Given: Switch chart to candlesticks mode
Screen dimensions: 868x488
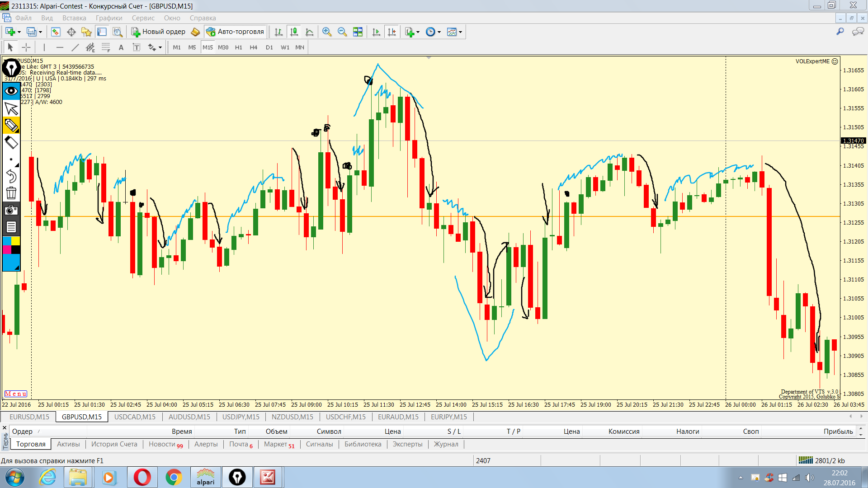Looking at the screenshot, I should (x=294, y=32).
